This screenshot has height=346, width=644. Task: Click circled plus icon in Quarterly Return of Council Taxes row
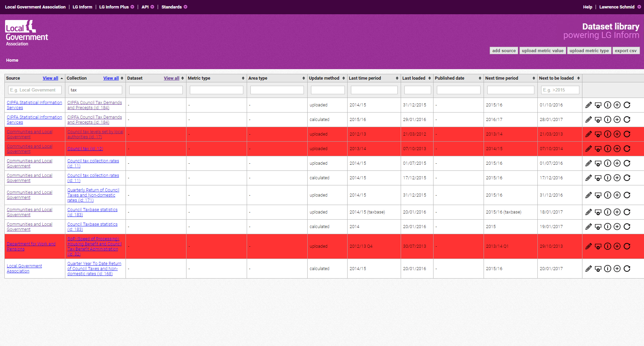[617, 195]
